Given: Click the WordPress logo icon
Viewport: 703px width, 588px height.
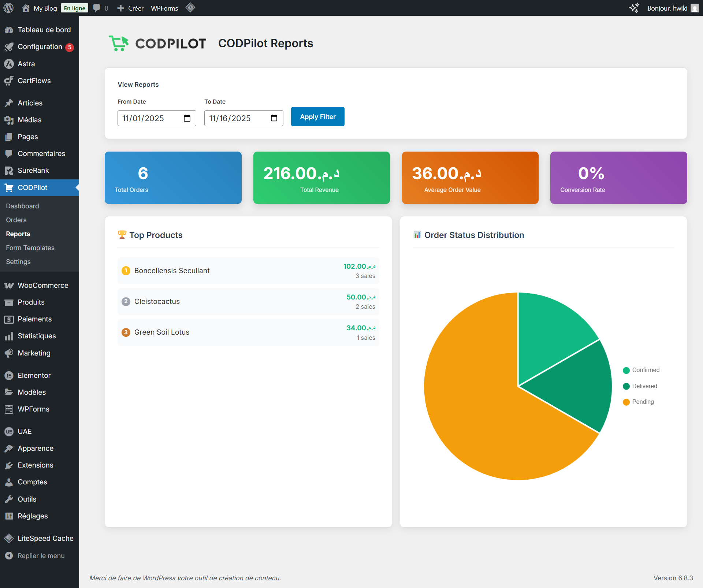Looking at the screenshot, I should tap(8, 8).
